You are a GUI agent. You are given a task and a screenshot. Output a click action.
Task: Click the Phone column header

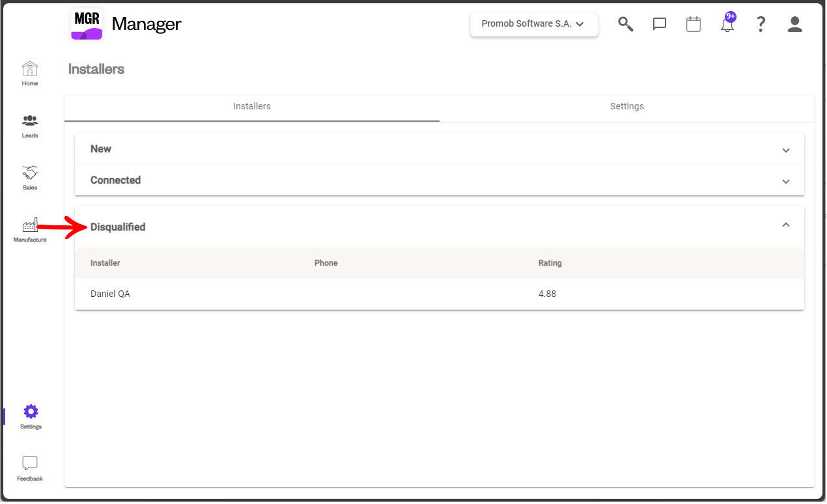coord(326,263)
